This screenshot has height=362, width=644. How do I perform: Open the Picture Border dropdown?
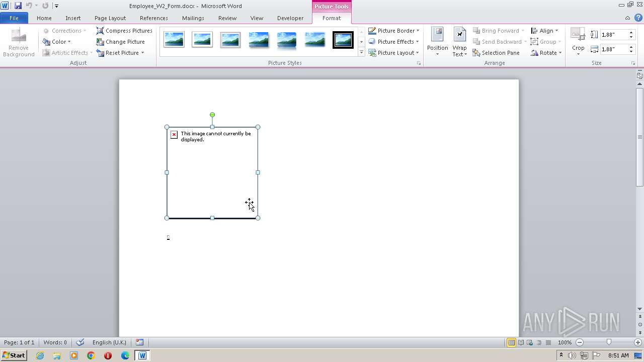tap(393, 31)
